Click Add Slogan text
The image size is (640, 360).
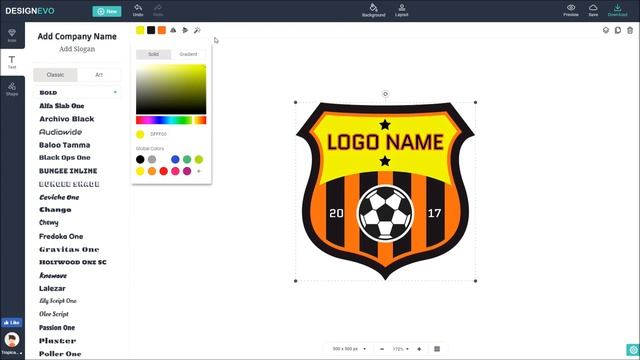77,49
